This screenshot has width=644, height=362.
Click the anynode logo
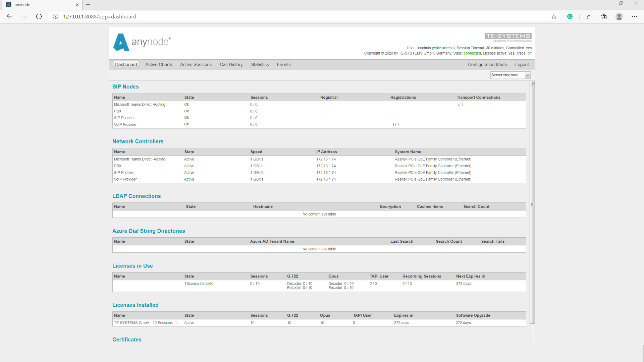(x=142, y=42)
